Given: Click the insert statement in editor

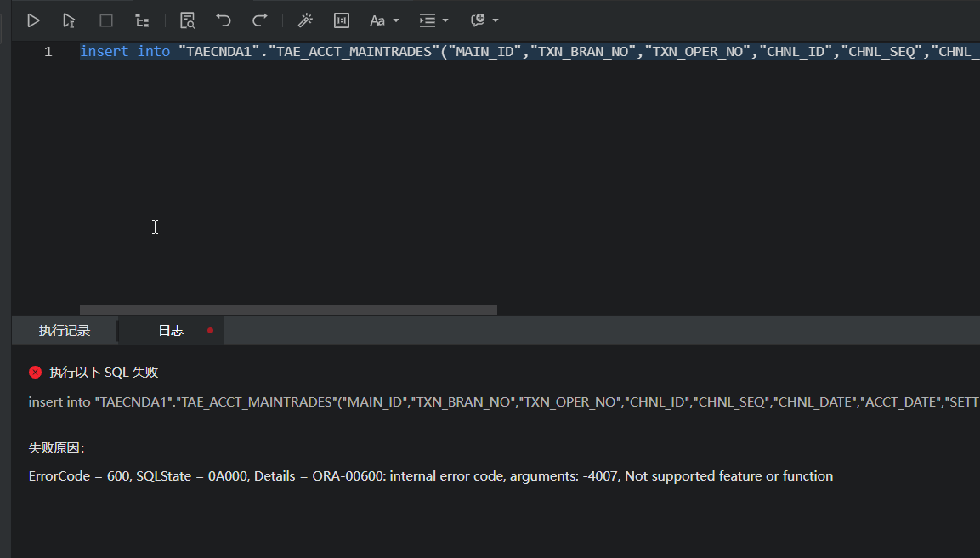Looking at the screenshot, I should 510,52.
